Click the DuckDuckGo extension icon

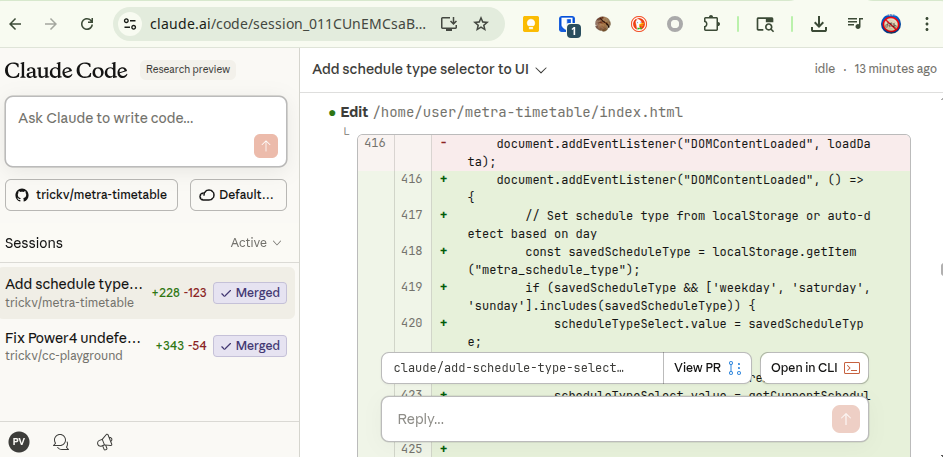[639, 24]
